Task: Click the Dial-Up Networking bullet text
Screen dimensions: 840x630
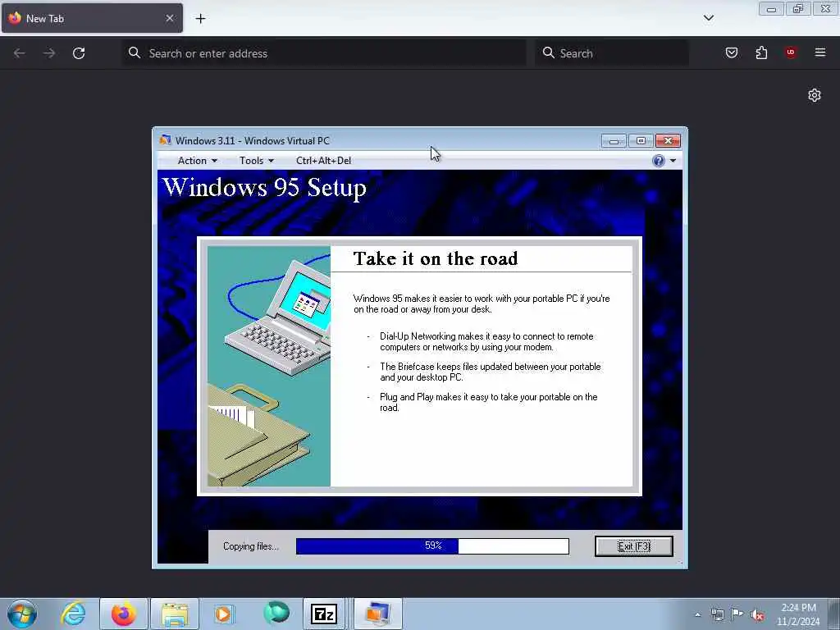Action: coord(486,342)
